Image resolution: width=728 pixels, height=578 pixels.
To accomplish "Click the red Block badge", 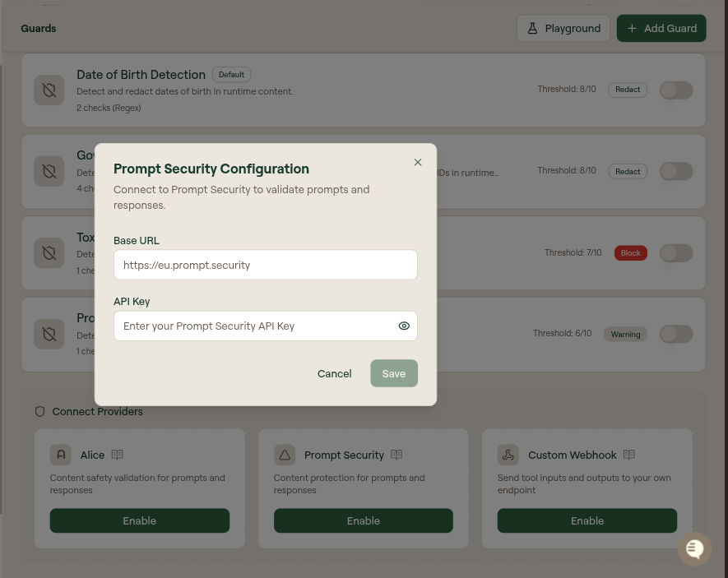I will (x=630, y=252).
